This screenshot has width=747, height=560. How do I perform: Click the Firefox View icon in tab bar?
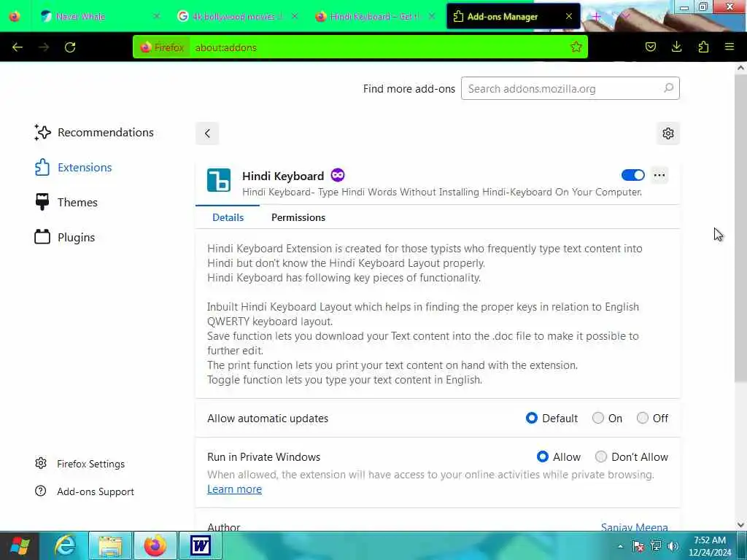tap(15, 16)
